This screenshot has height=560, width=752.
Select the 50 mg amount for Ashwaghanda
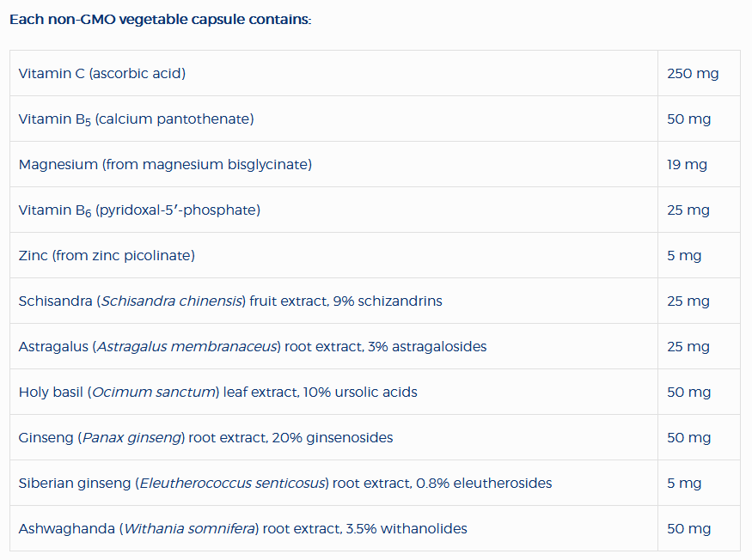689,528
